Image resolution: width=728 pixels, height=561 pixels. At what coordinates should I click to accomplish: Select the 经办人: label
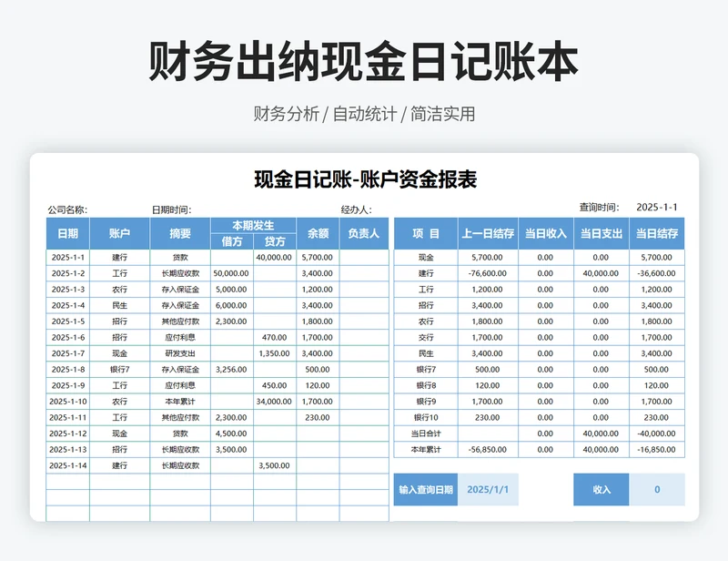356,210
